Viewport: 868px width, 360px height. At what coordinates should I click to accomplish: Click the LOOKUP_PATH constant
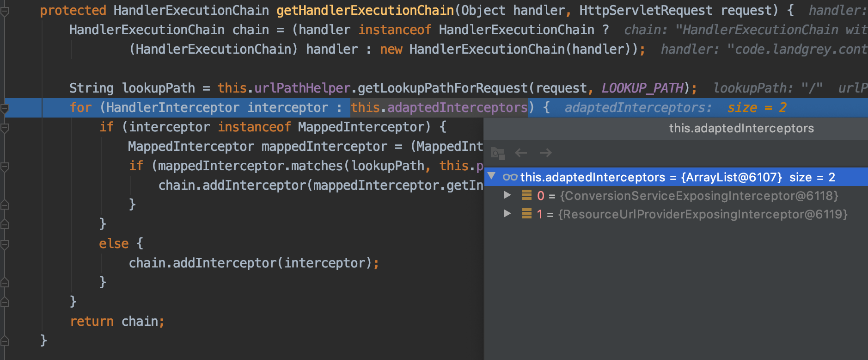click(x=642, y=88)
